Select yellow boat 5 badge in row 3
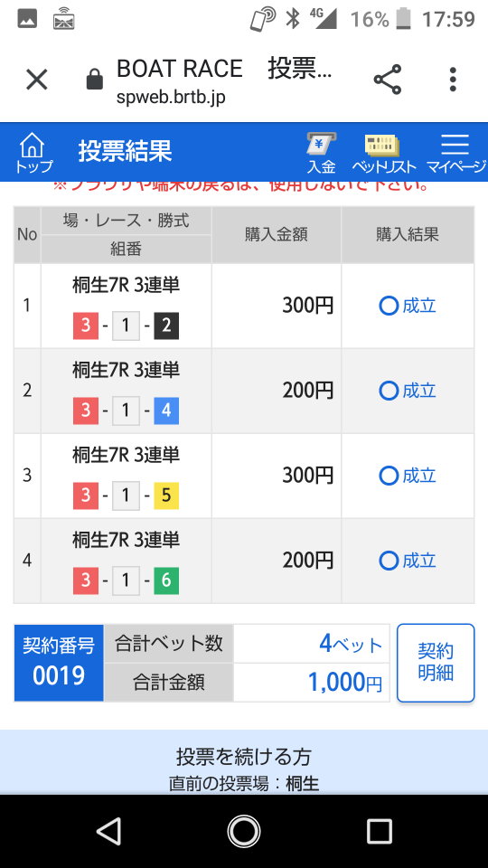 coord(166,496)
